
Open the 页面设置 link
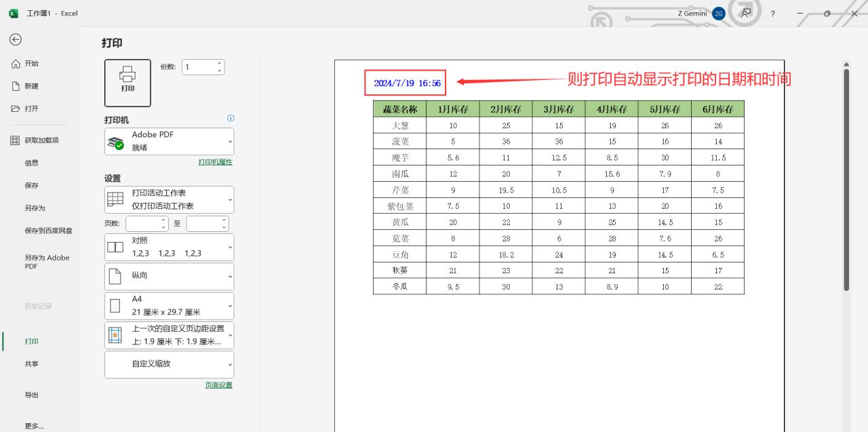coord(218,385)
